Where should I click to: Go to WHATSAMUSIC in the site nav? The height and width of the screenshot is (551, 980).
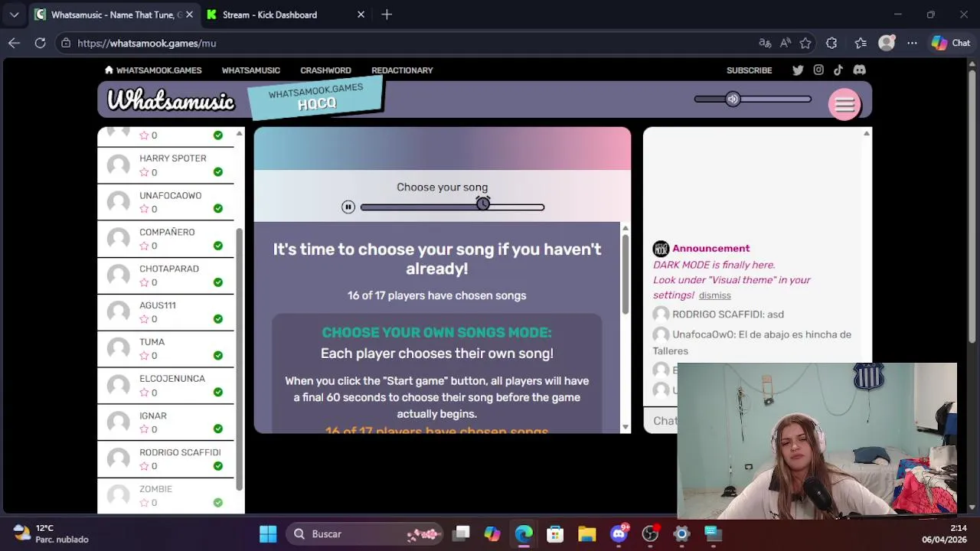point(251,70)
